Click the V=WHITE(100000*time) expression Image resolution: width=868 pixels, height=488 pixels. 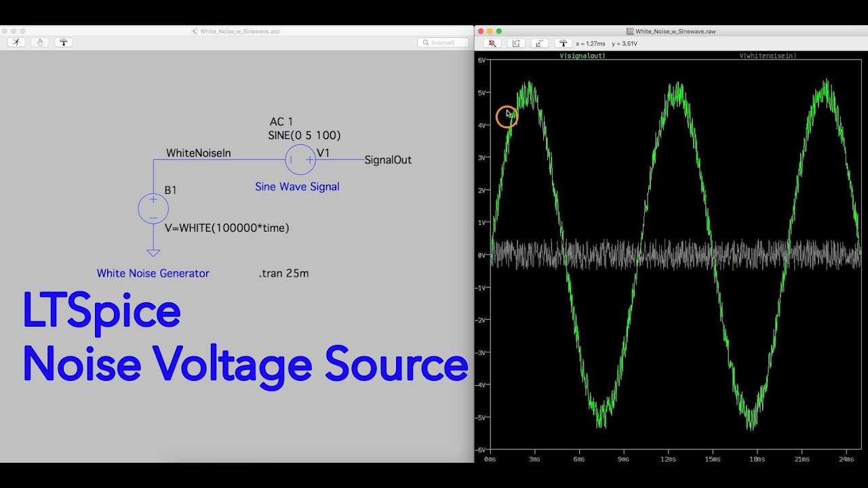[227, 228]
